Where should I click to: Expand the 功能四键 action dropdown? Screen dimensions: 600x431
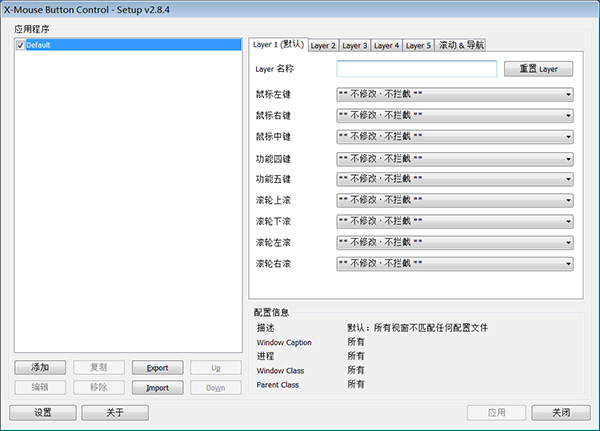point(455,159)
